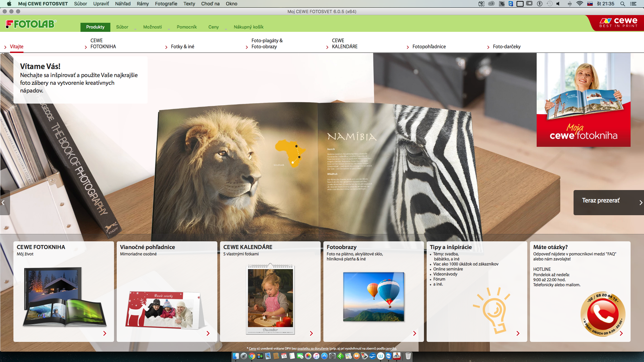Click the hot air balloon Fotoobrazy thumbnail
This screenshot has width=644, height=362.
(373, 297)
